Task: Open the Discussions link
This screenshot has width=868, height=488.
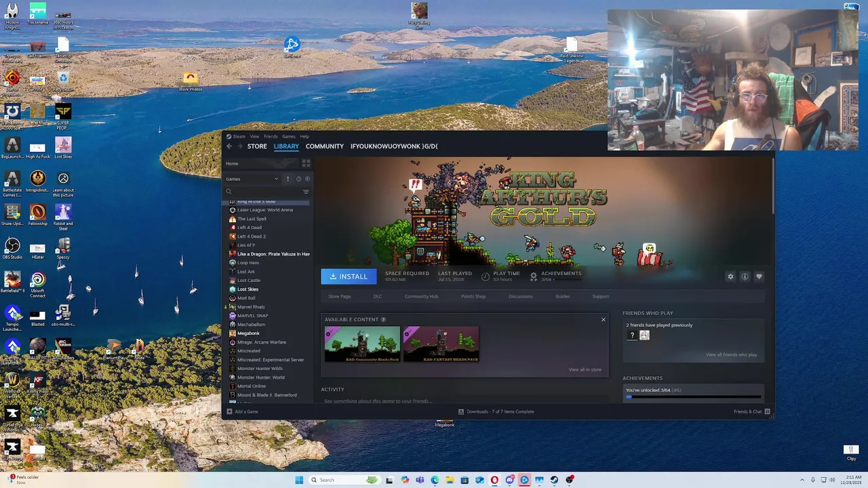Action: click(521, 296)
